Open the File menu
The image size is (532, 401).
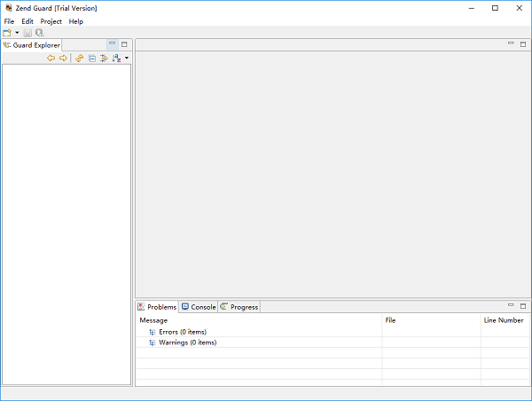click(10, 21)
